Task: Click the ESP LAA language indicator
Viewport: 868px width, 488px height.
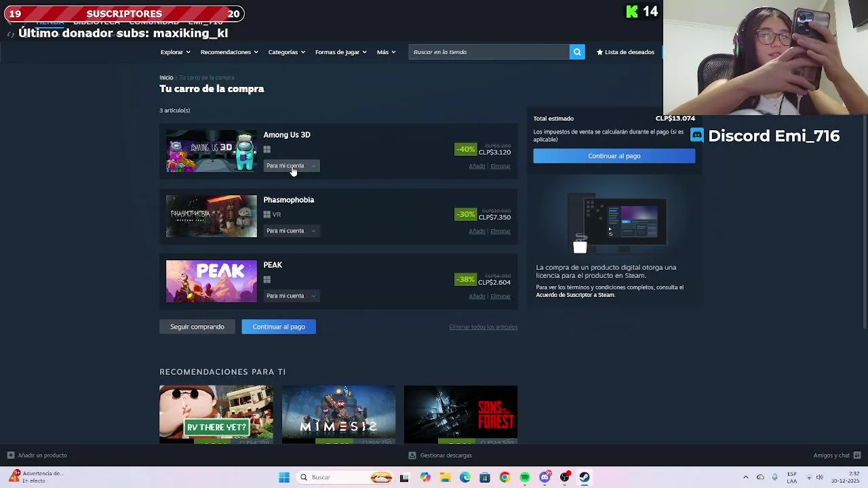Action: [x=792, y=477]
